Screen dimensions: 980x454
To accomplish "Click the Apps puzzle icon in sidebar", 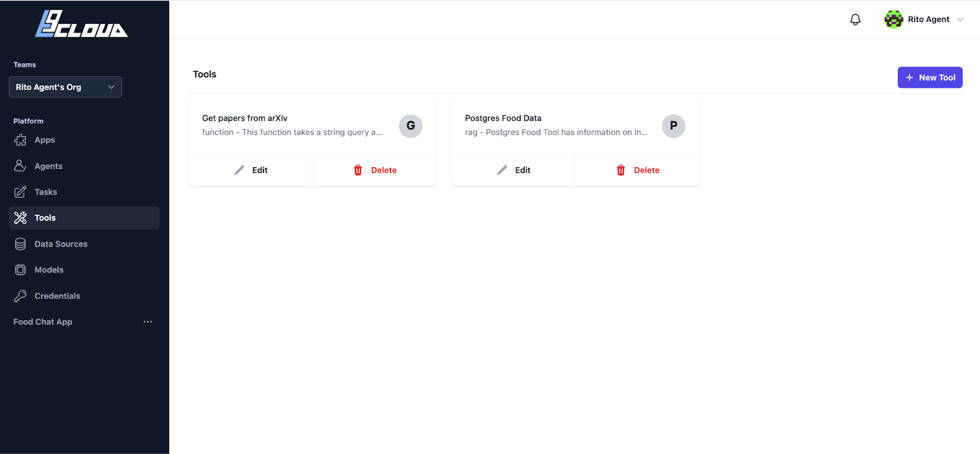I will pyautogui.click(x=20, y=140).
